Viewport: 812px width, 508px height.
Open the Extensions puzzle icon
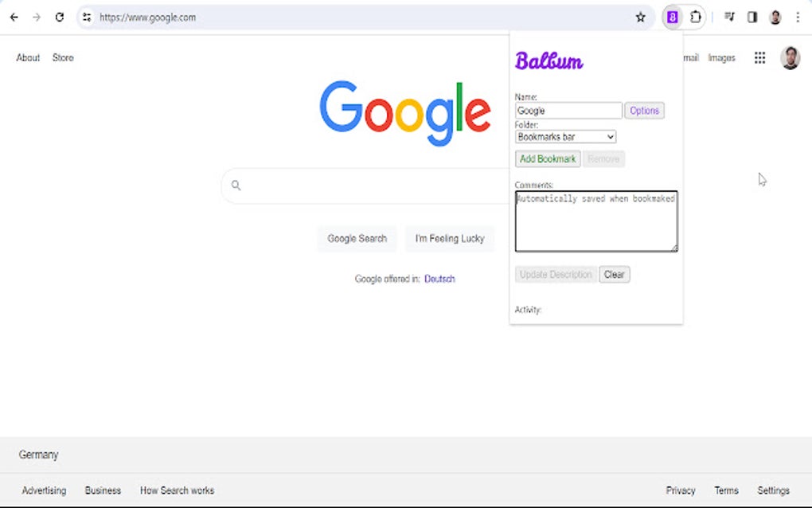(696, 17)
